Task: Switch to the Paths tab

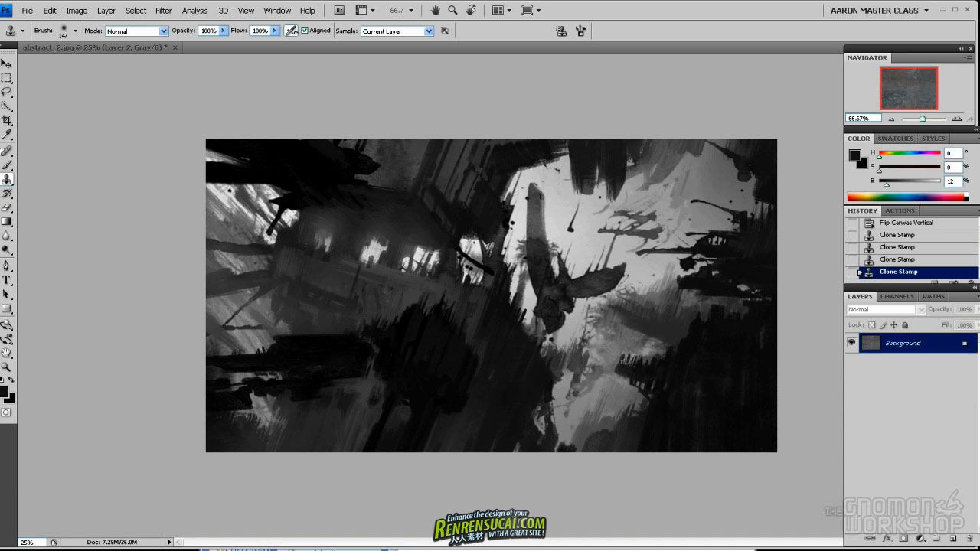Action: point(933,296)
